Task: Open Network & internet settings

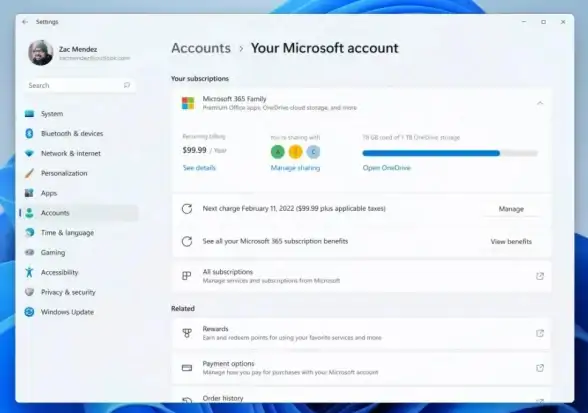Action: click(70, 153)
